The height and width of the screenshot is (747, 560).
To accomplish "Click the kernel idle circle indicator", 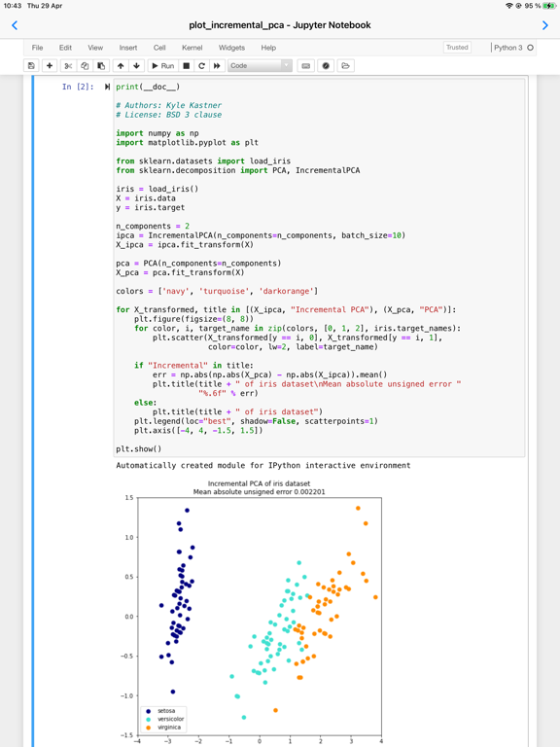I will (530, 48).
